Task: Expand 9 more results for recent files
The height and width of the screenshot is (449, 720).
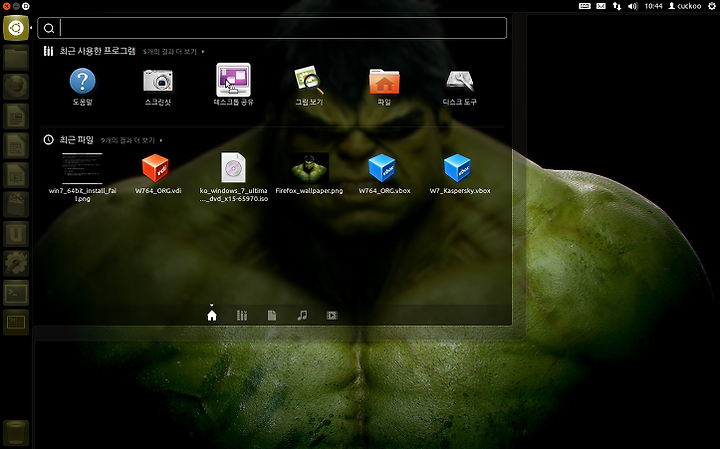Action: 131,140
